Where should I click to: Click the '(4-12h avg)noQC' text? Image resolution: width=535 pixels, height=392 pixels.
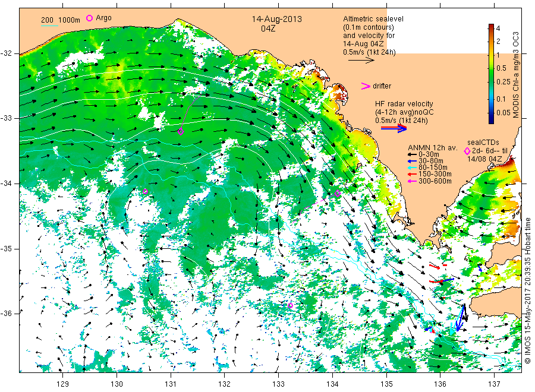click(x=404, y=112)
